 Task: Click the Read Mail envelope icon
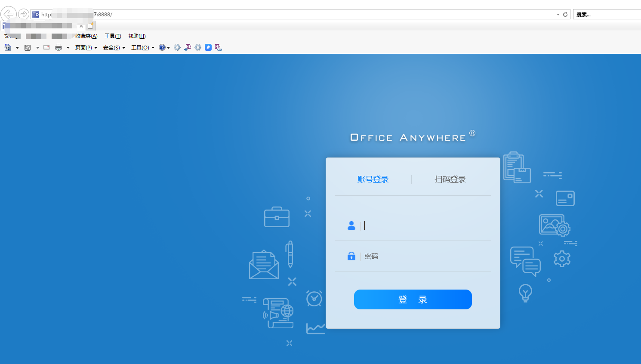(x=46, y=47)
